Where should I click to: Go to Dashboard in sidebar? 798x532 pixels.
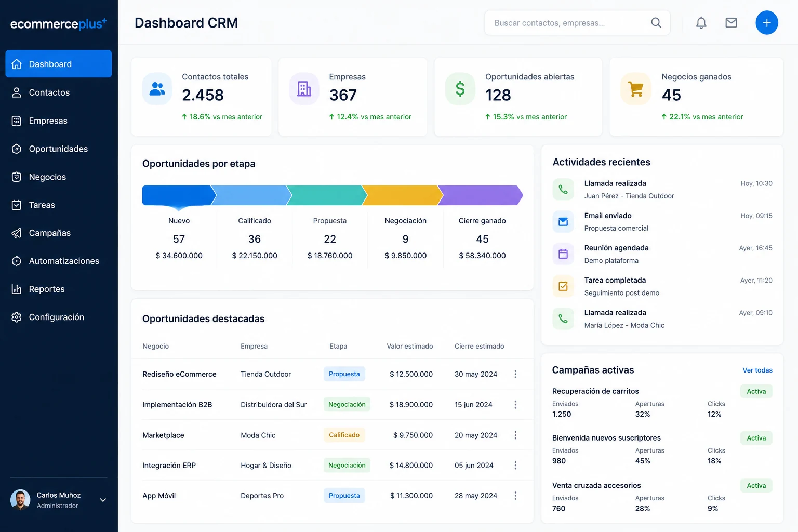click(59, 64)
